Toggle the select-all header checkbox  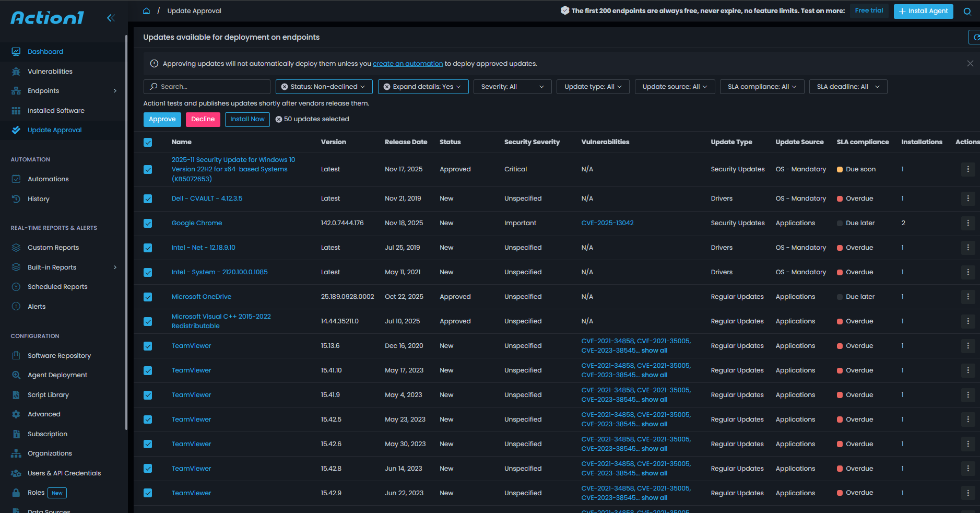(x=148, y=143)
